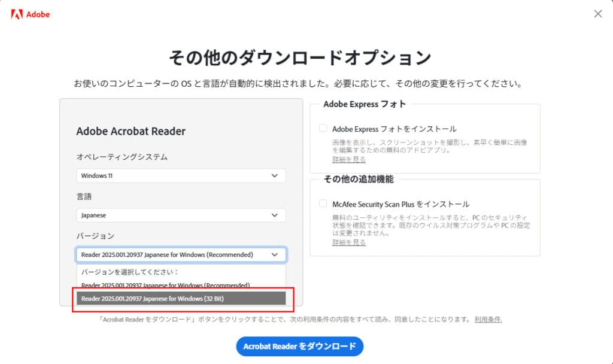Enable the Adobe Express フォト install checkbox
The width and height of the screenshot is (613, 364).
pyautogui.click(x=323, y=128)
